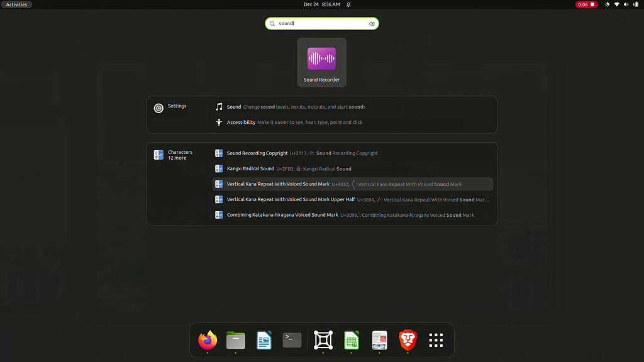Stop the 0:06 screen recording
Viewport: 644px width, 362px height.
pyautogui.click(x=587, y=4)
